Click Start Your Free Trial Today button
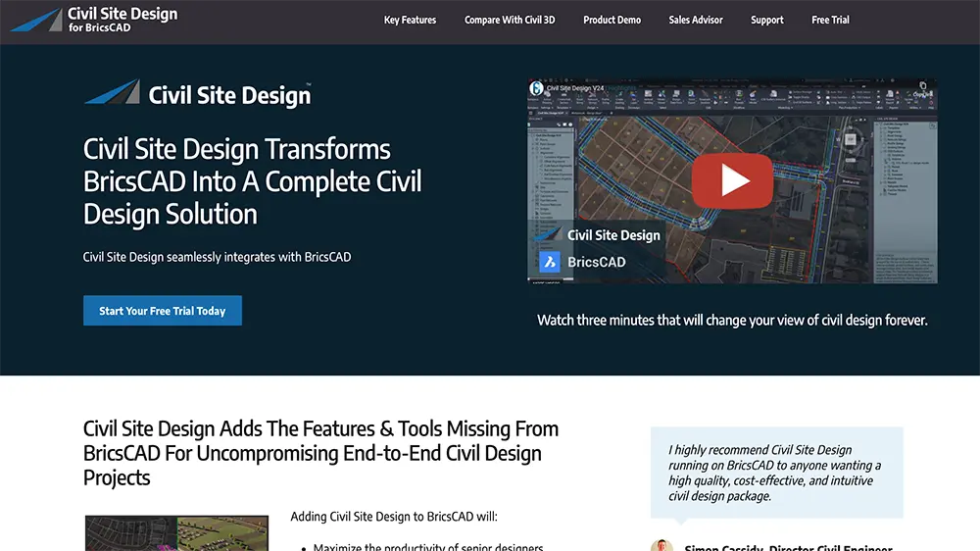This screenshot has height=551, width=980. 163,311
